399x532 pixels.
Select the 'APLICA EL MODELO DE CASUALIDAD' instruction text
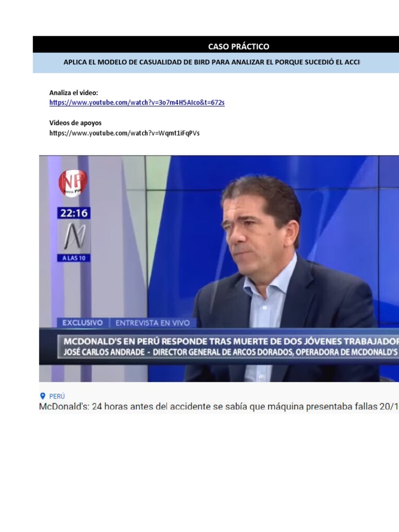coord(211,62)
